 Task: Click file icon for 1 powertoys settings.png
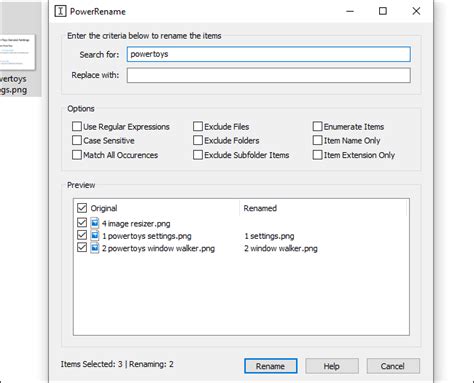point(95,236)
